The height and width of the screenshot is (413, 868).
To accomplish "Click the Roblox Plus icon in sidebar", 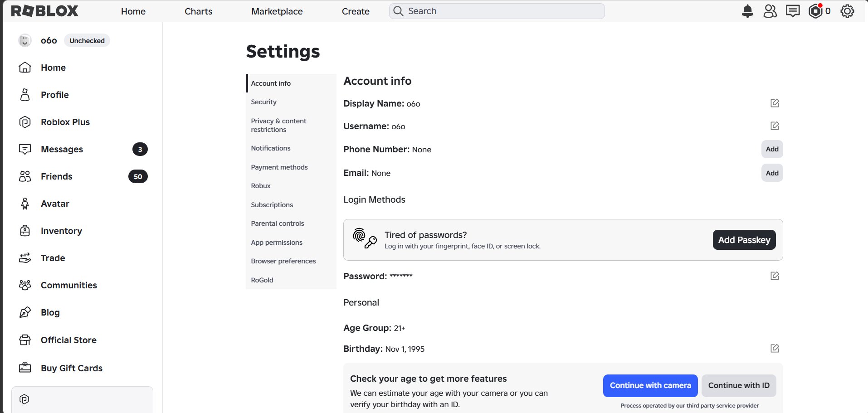I will pos(25,122).
